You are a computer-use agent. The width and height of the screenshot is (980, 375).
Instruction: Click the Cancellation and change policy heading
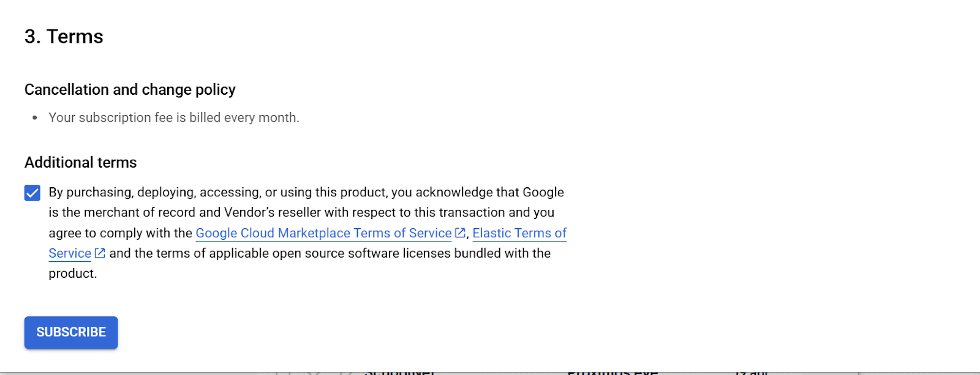(x=129, y=89)
